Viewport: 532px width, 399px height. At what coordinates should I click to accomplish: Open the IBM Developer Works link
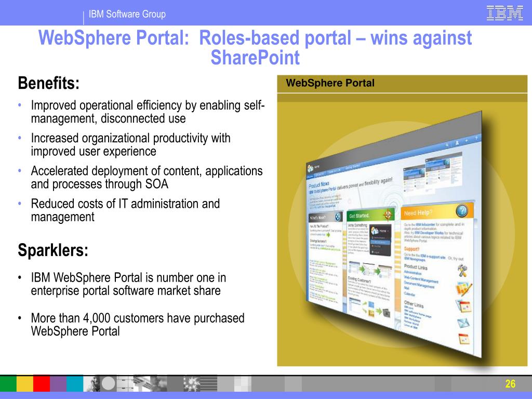coord(429,233)
